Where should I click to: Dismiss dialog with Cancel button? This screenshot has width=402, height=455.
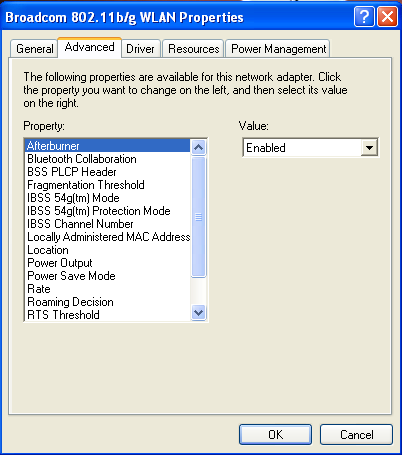(356, 434)
